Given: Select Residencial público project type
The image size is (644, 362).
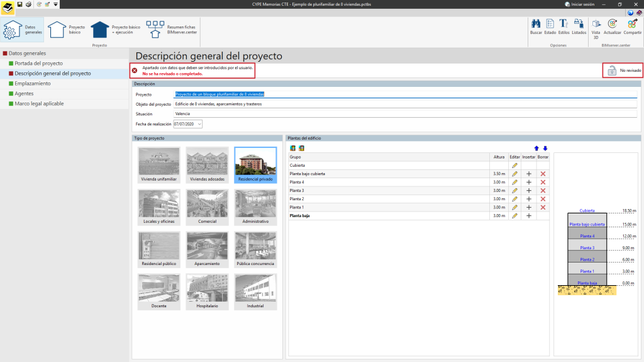Looking at the screenshot, I should pos(159,250).
